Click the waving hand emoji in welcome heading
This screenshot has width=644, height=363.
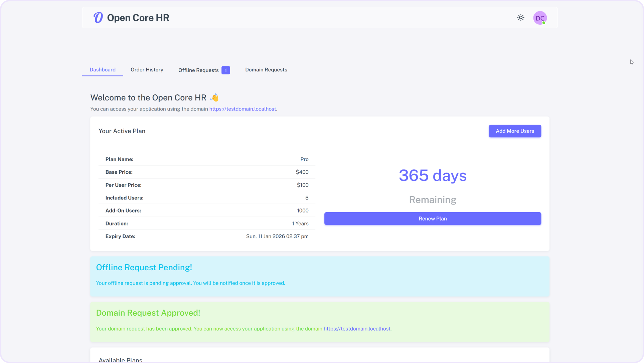coord(214,97)
